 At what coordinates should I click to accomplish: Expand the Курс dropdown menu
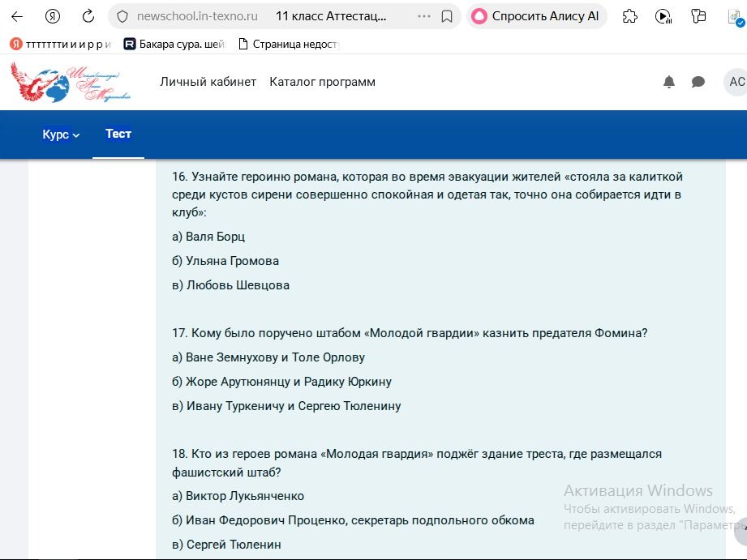click(x=61, y=135)
